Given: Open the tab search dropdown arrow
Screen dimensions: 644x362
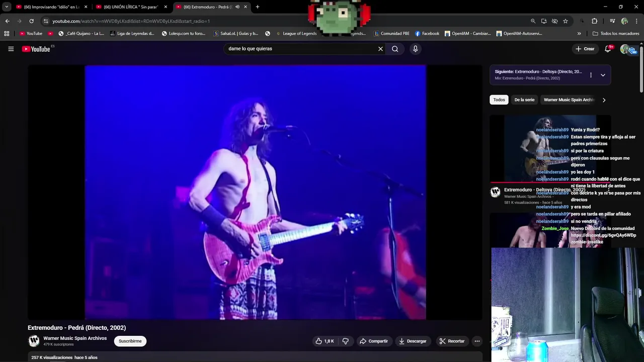Looking at the screenshot, I should coord(7,7).
